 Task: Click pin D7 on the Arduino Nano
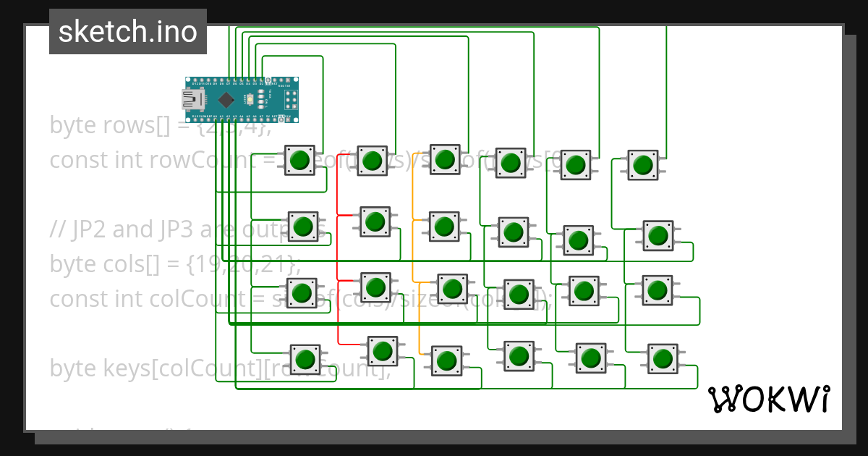(x=229, y=80)
